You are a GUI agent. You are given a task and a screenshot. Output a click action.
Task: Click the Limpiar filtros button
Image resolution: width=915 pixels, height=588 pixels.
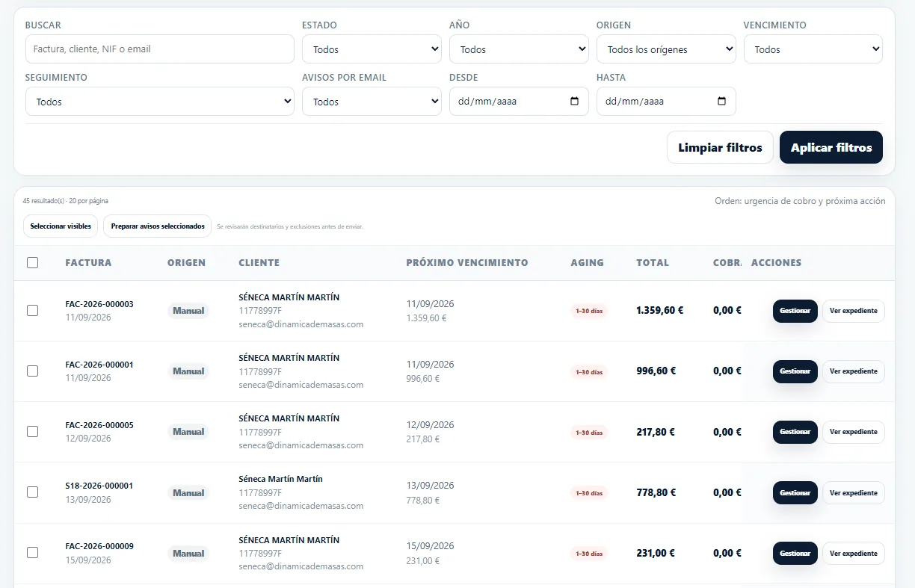coord(720,147)
